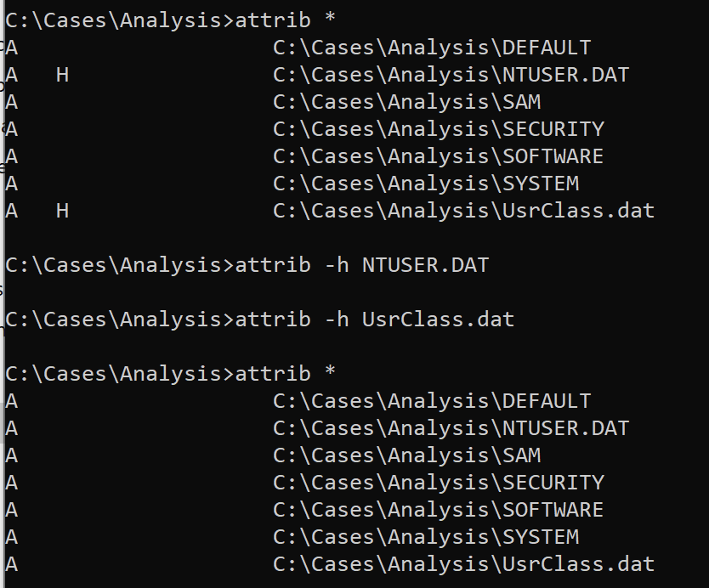Click the DEFAULT path in first listing
Screen dimensions: 709x588
[x=432, y=48]
